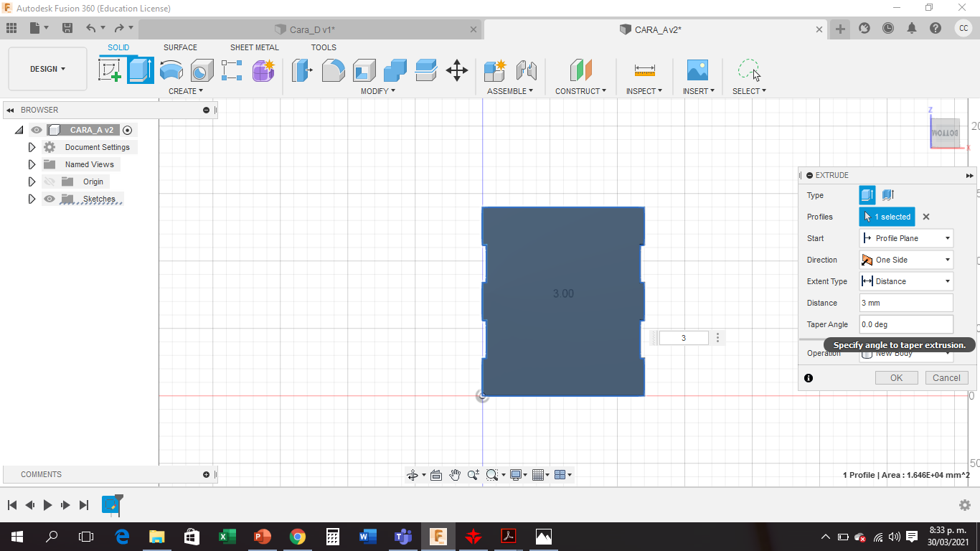Open the Data Panel grid icon
Screen dimensions: 980x551
(11, 28)
